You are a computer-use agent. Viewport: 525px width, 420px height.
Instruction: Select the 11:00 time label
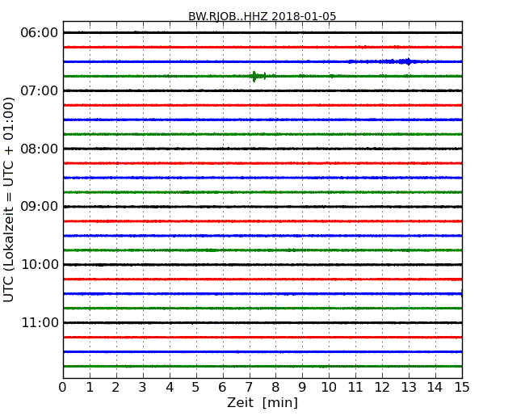[40, 323]
